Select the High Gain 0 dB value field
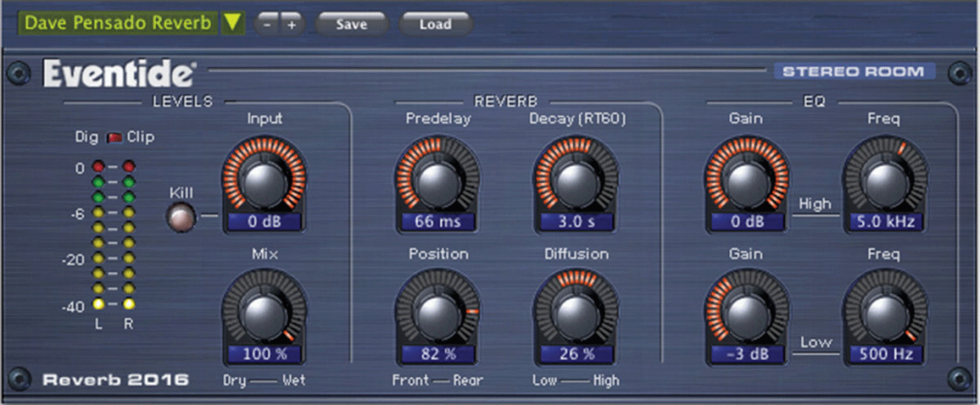The image size is (980, 405). click(x=747, y=221)
